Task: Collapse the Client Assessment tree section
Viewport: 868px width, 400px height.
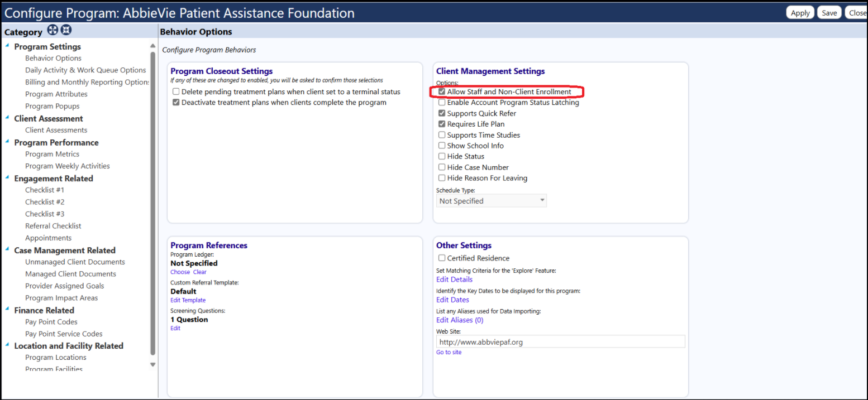Action: click(7, 118)
